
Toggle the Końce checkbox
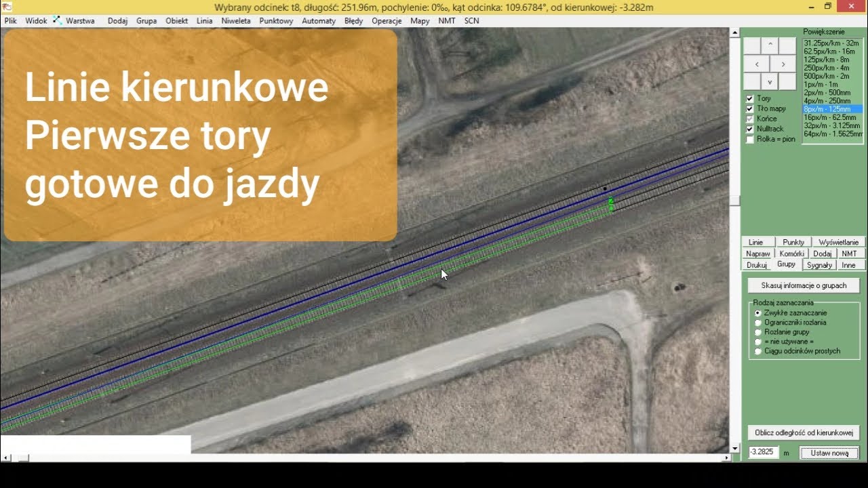(x=750, y=119)
